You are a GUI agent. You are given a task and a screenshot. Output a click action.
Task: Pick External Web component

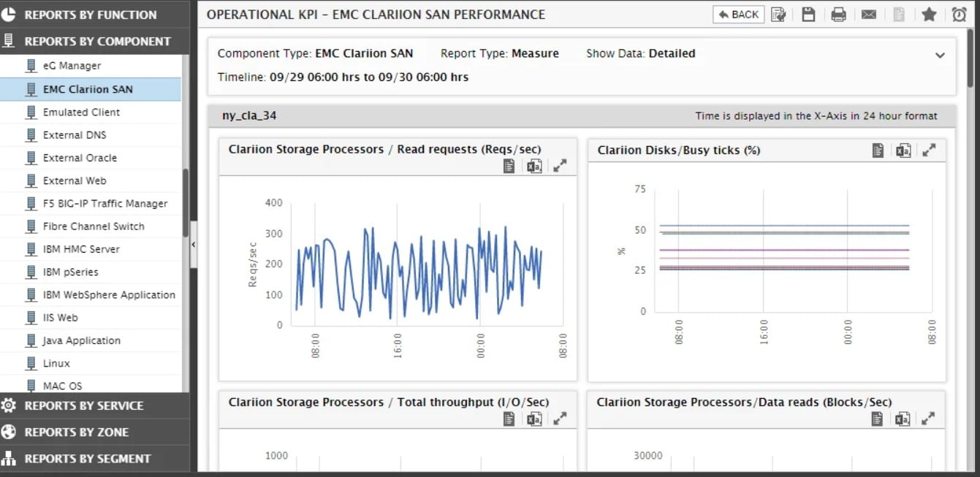[x=91, y=180]
